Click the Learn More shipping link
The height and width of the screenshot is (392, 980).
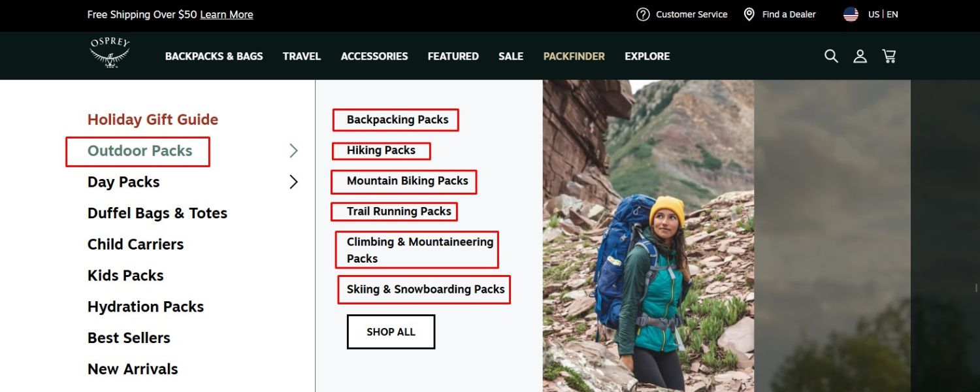pyautogui.click(x=226, y=14)
